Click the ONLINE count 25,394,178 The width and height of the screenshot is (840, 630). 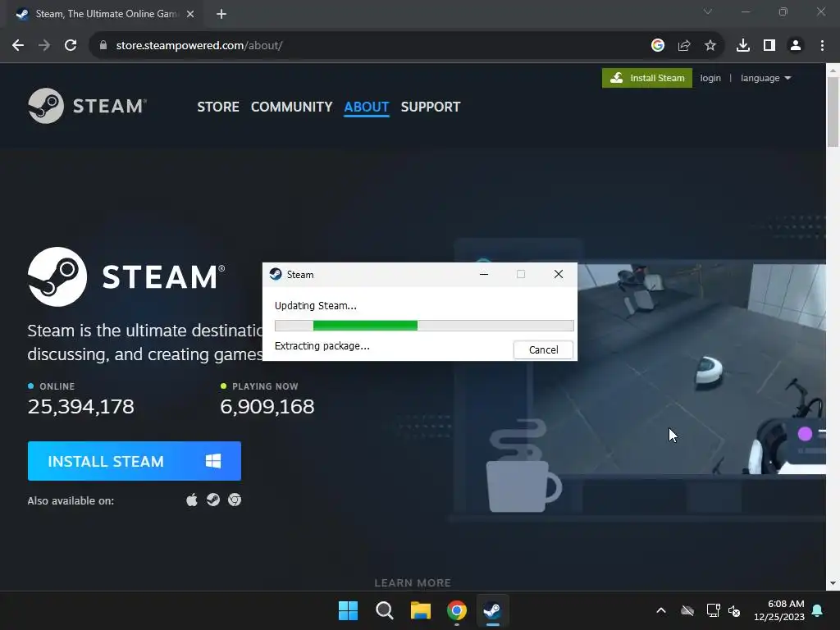[x=81, y=407]
